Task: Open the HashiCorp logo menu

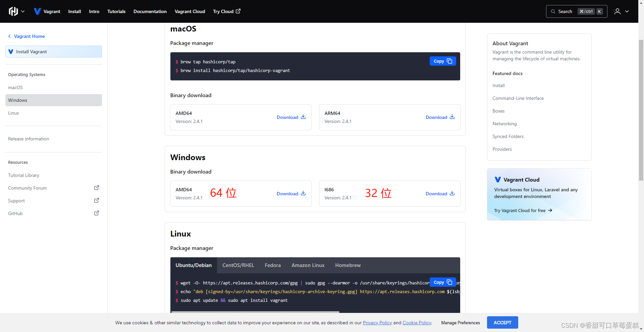Action: click(13, 11)
